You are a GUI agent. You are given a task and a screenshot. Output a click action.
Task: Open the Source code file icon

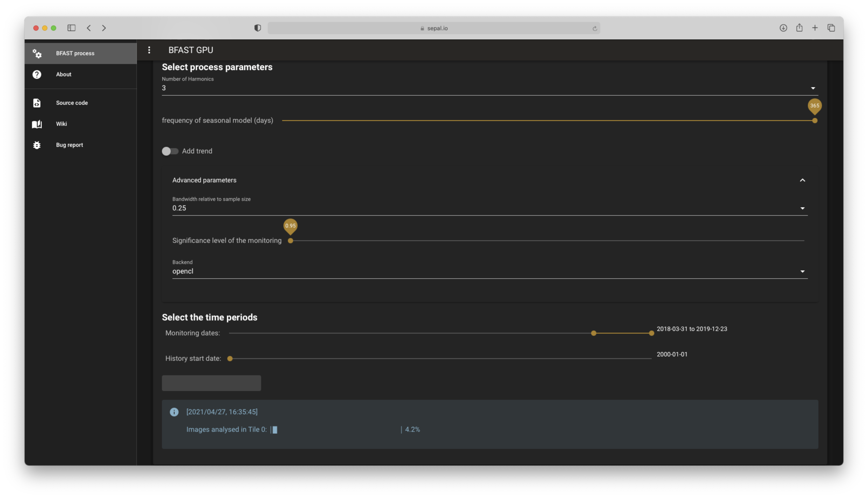(x=37, y=103)
